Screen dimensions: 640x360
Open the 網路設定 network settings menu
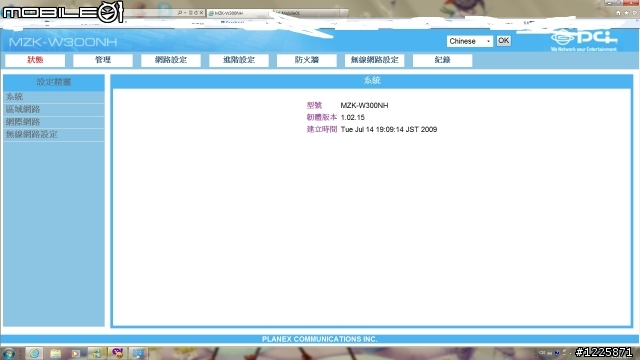pyautogui.click(x=171, y=60)
